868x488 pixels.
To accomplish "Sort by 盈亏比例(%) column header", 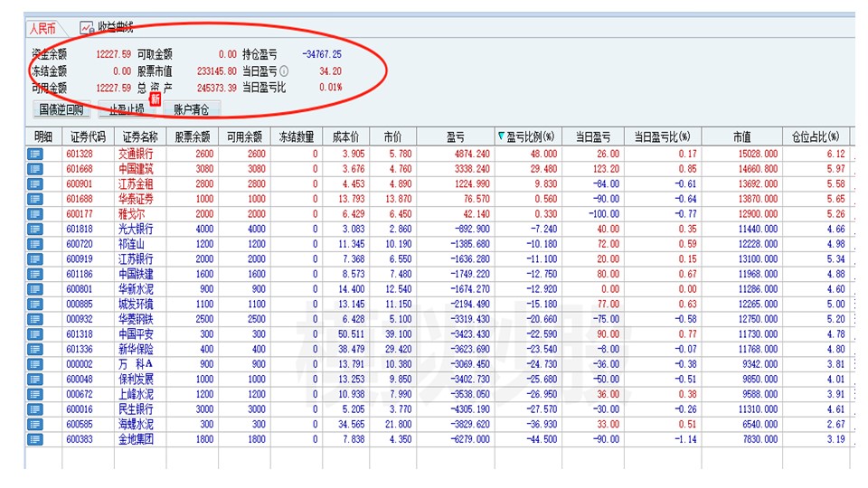I will 528,136.
